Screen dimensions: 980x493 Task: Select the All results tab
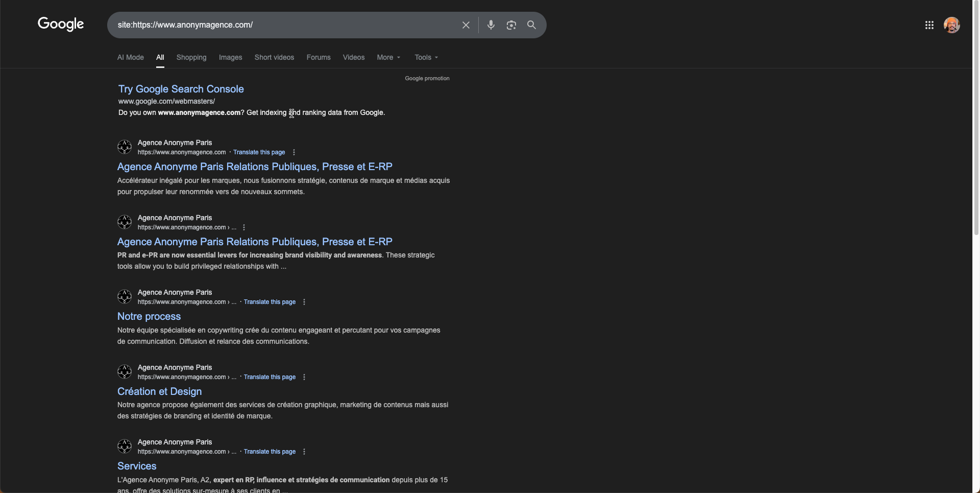[x=160, y=57]
